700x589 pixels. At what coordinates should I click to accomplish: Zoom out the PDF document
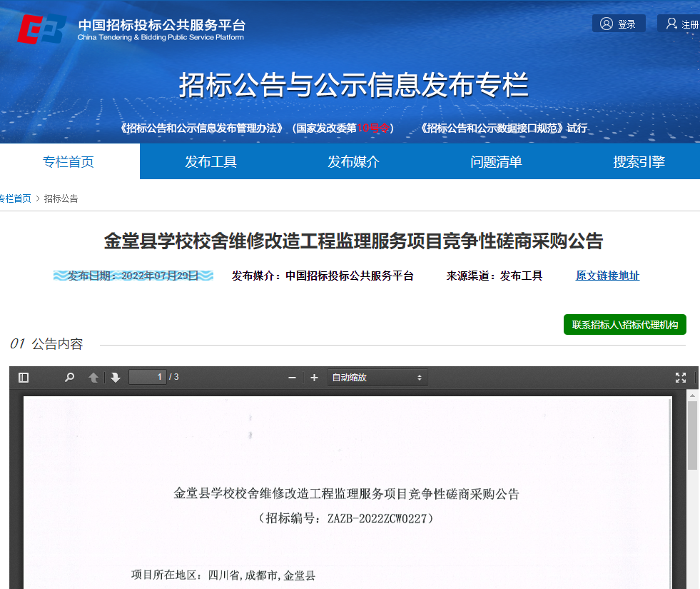[293, 378]
